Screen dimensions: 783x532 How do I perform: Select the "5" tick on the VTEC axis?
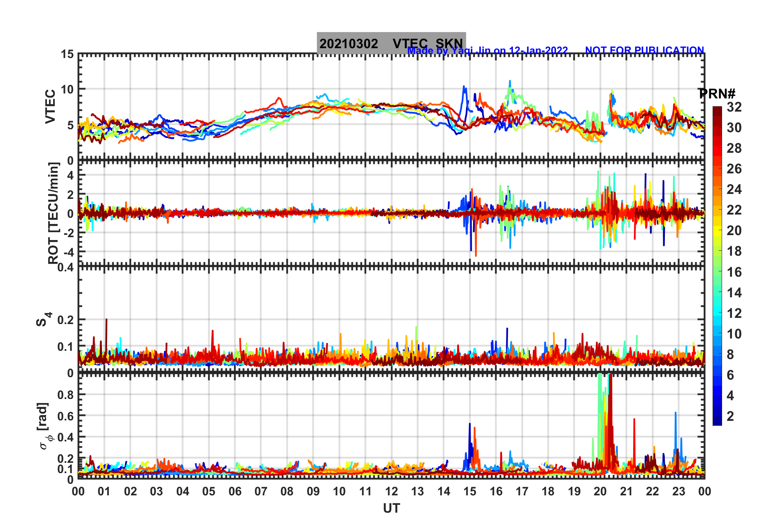pos(70,125)
